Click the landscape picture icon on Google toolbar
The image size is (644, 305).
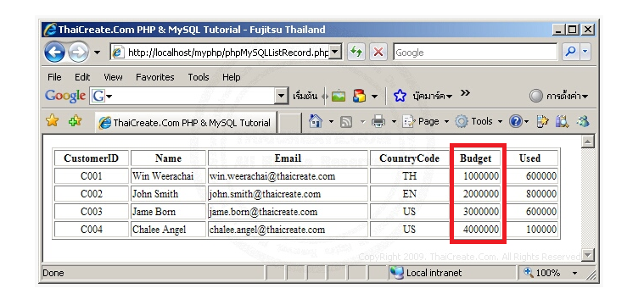pyautogui.click(x=338, y=97)
